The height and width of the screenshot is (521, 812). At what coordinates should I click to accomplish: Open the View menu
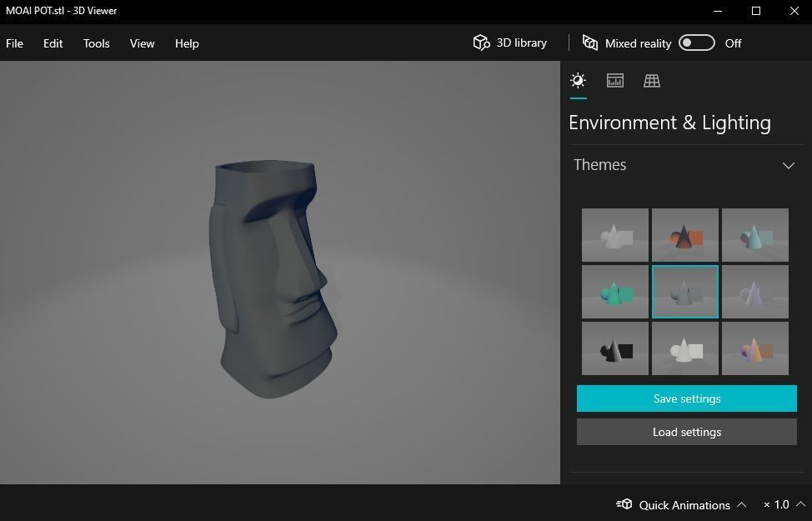point(142,43)
